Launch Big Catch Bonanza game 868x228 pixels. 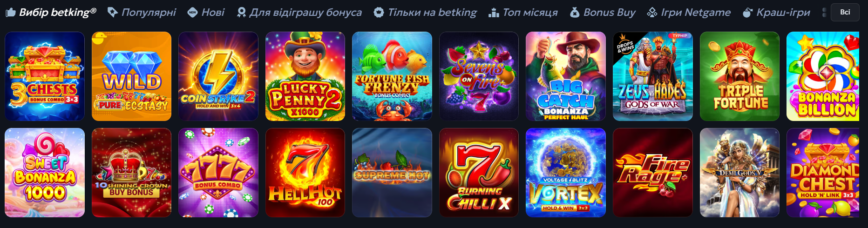[x=566, y=76]
